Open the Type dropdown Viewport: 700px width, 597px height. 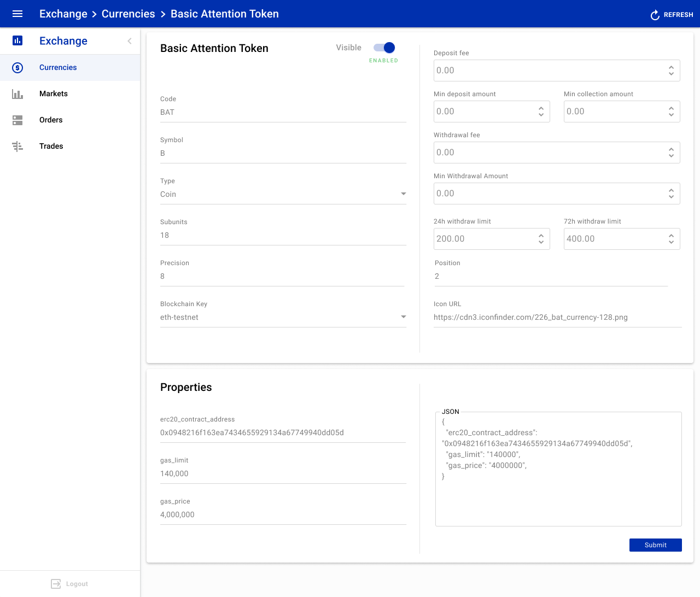click(x=404, y=194)
